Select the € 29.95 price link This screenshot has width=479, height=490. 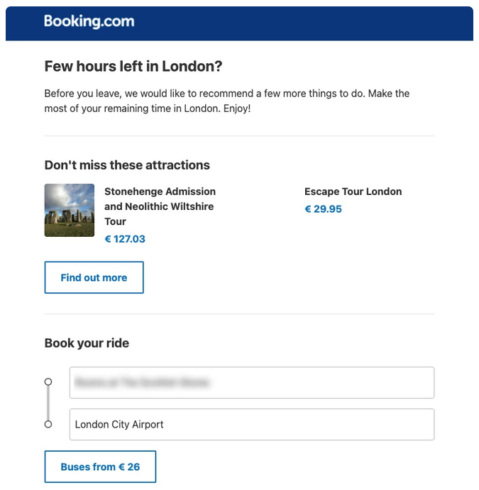point(323,209)
